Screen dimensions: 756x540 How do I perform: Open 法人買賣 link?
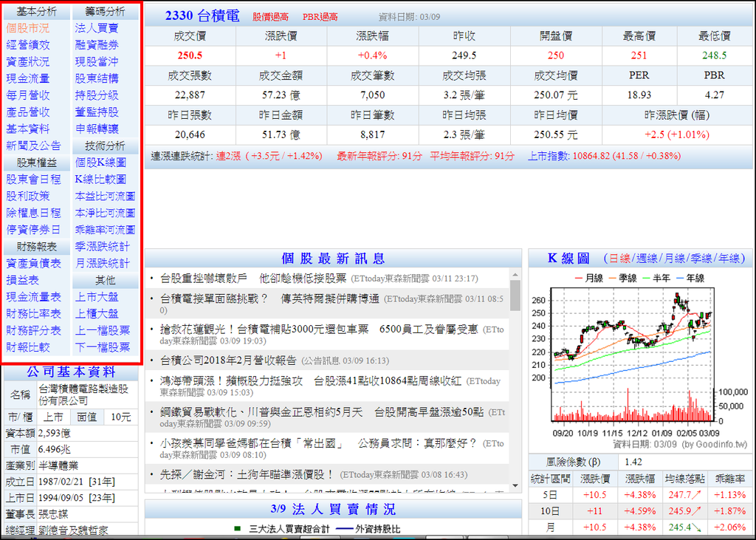tap(97, 28)
